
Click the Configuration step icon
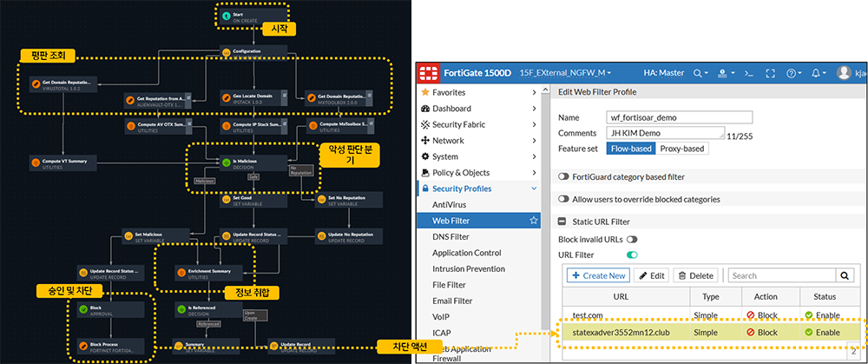tap(226, 51)
